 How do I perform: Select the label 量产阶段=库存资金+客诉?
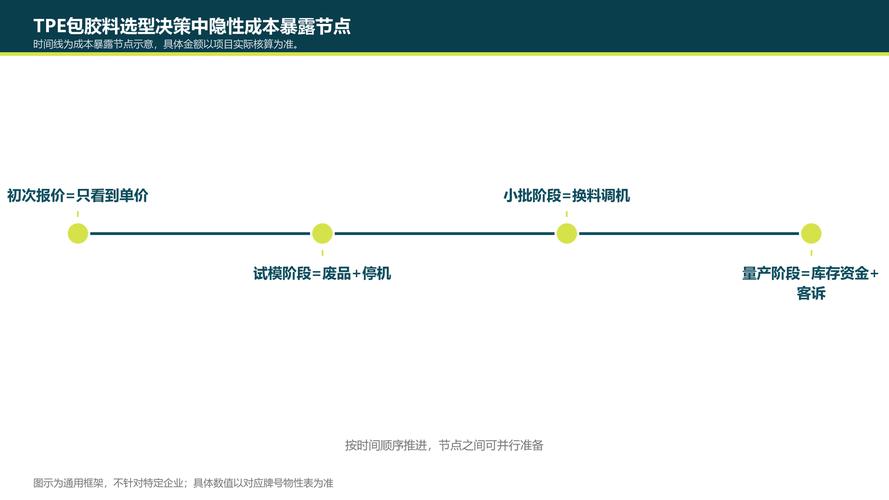(x=811, y=283)
